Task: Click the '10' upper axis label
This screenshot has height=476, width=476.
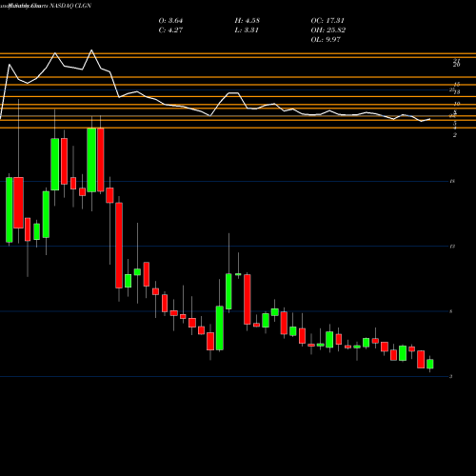Action: tap(457, 104)
